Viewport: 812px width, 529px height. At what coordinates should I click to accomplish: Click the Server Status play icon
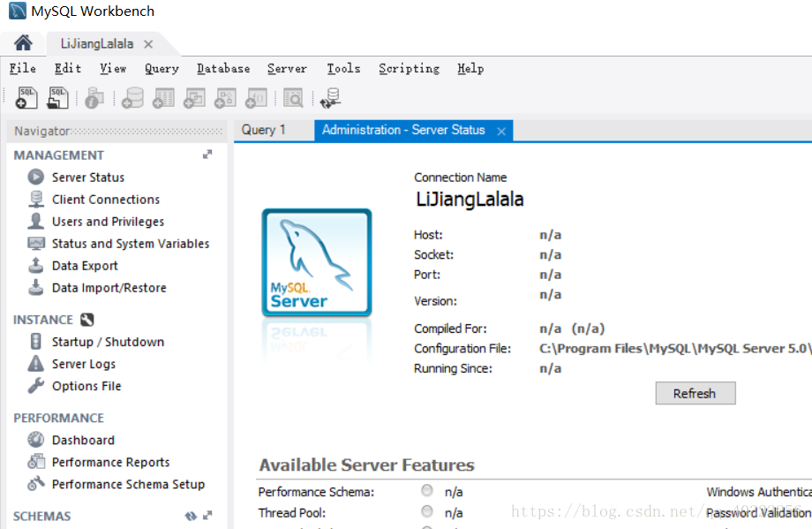click(x=35, y=178)
